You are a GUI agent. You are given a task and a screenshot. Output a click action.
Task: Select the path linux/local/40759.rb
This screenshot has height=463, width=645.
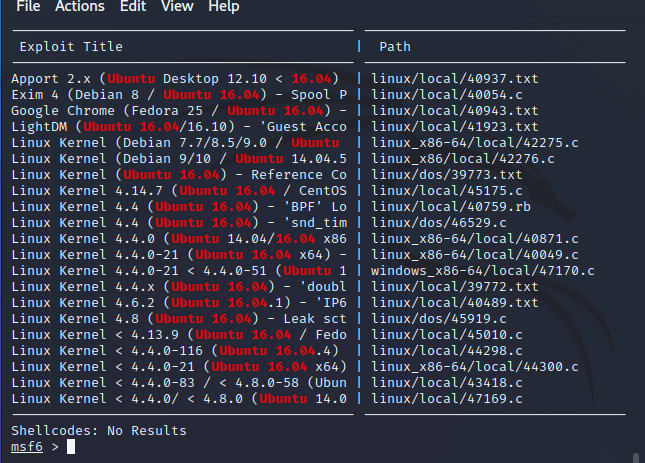point(451,207)
